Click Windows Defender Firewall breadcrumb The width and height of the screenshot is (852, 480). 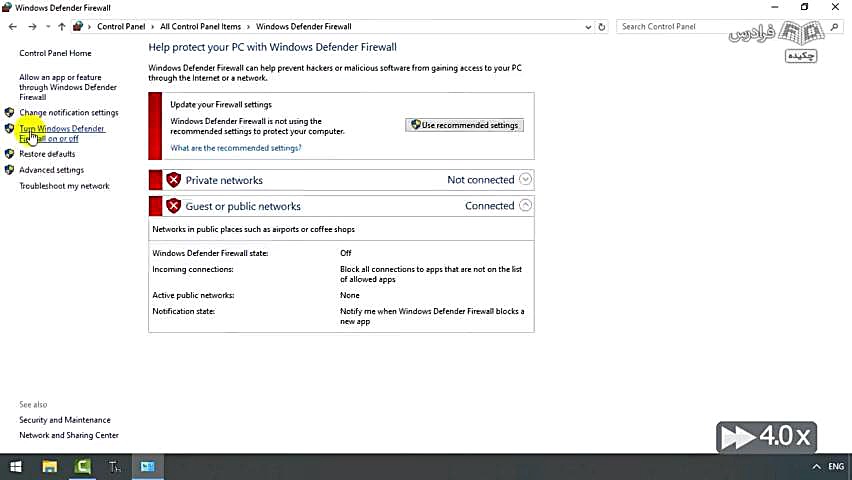[304, 27]
